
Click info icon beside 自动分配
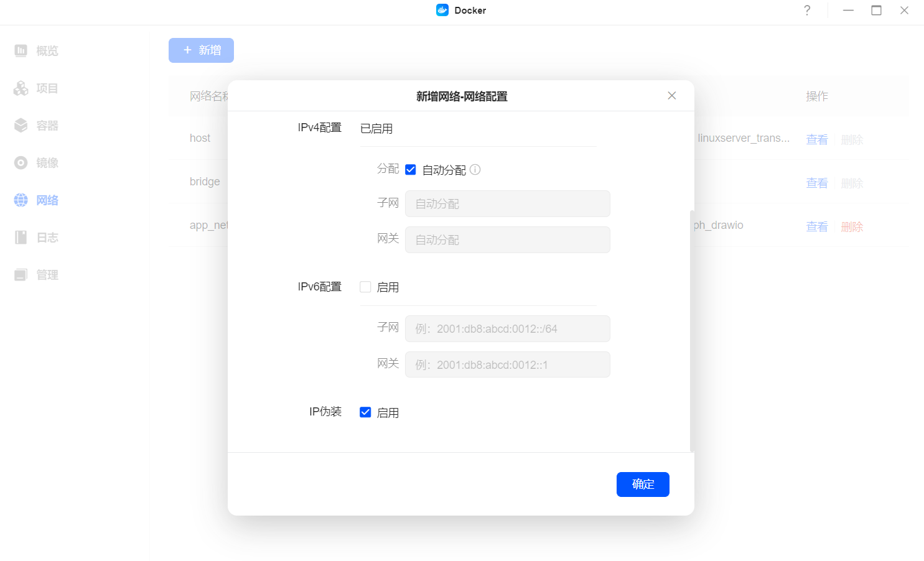pos(475,170)
